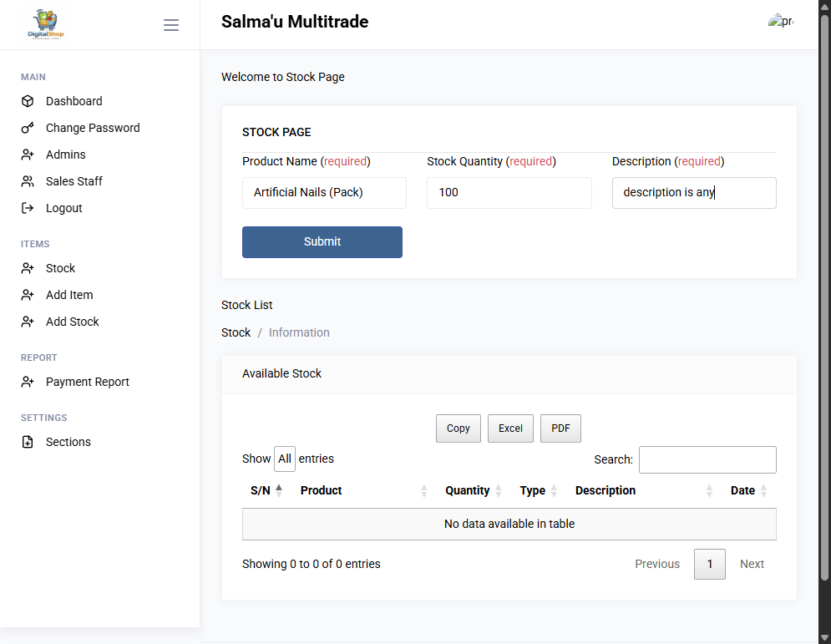Toggle the hamburger sidebar menu
This screenshot has height=644, width=831.
pos(170,25)
